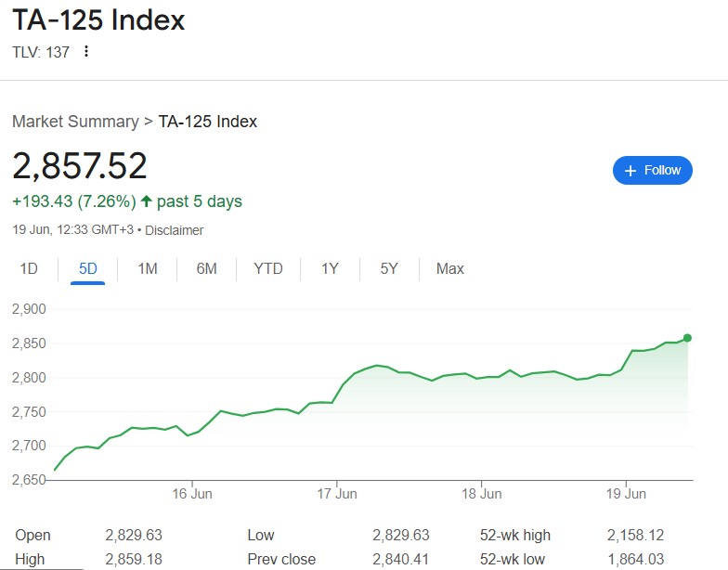This screenshot has width=728, height=570.
Task: Select the 5D range tab
Action: coord(87,269)
